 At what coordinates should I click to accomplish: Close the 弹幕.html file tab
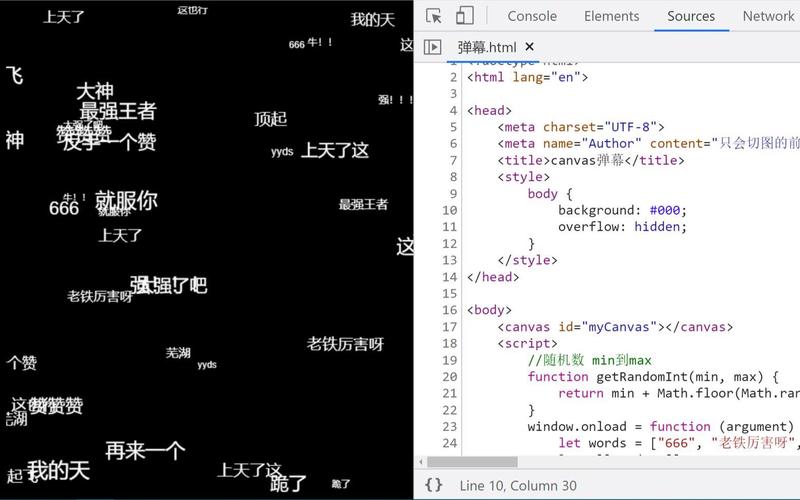point(530,47)
